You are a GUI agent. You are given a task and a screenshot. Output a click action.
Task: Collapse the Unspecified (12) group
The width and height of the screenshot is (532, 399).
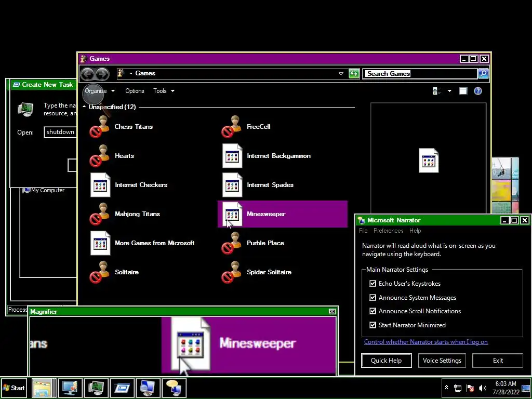point(84,107)
